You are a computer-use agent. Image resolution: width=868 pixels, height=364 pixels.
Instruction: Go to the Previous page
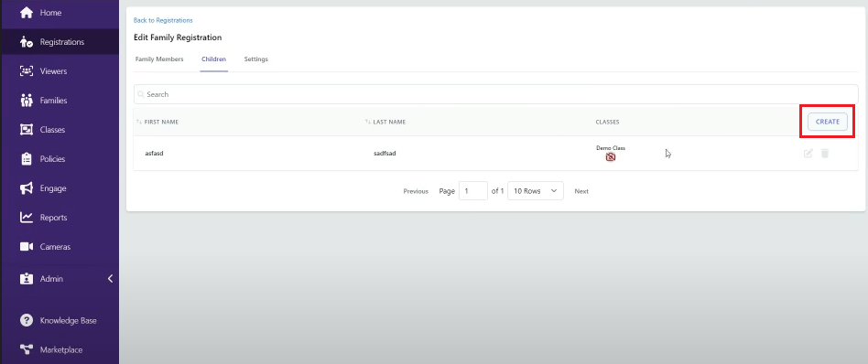(x=416, y=191)
